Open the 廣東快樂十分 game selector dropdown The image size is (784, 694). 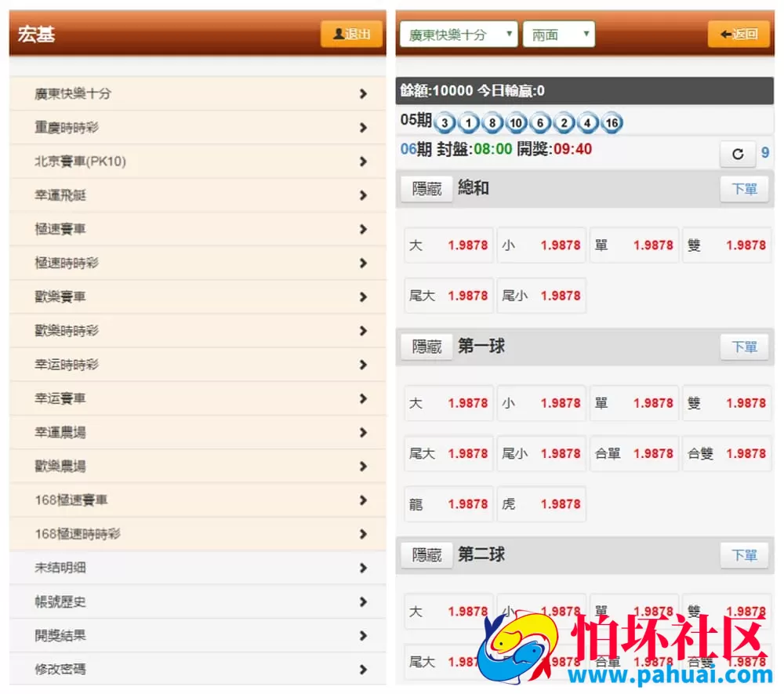coord(457,34)
